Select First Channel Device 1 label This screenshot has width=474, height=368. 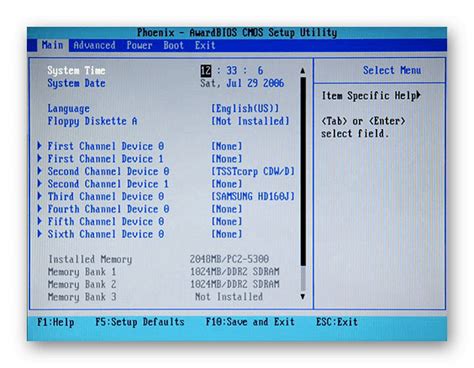pos(106,159)
